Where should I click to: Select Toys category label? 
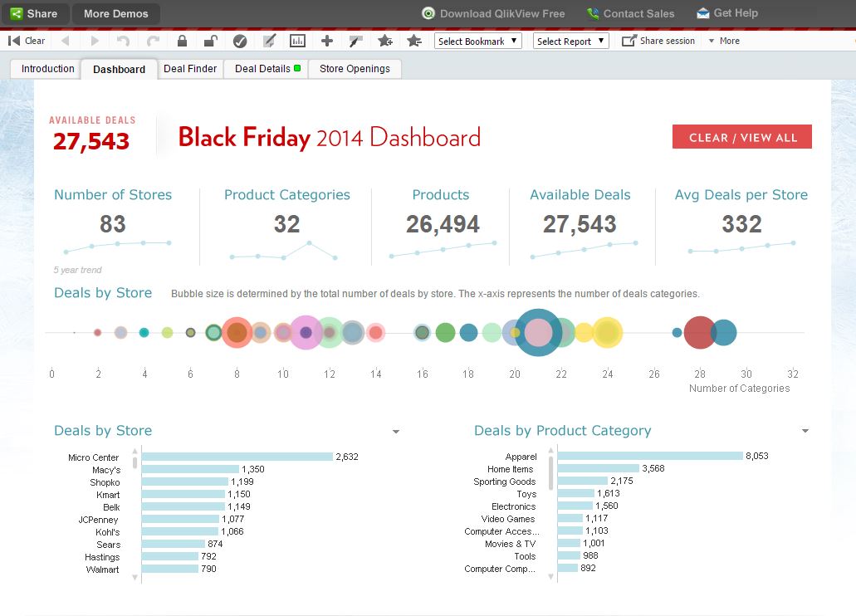[x=526, y=494]
